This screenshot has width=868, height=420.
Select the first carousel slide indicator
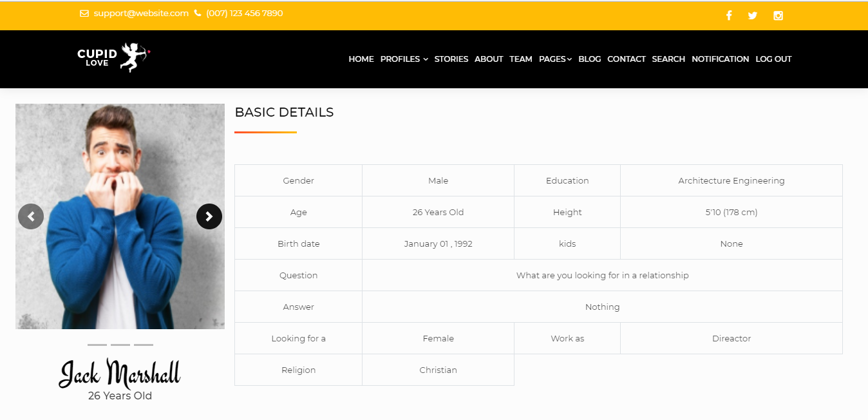coord(97,345)
